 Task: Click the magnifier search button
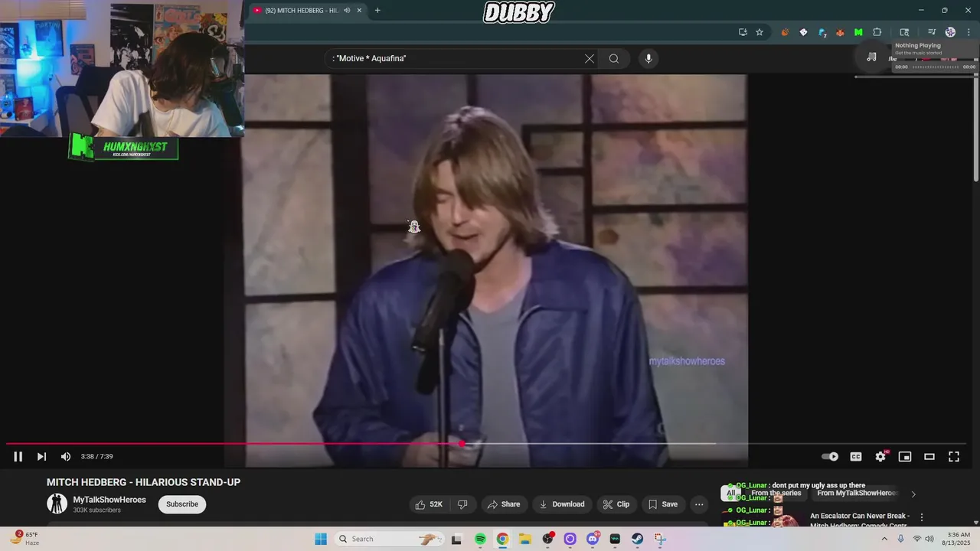[x=614, y=58]
